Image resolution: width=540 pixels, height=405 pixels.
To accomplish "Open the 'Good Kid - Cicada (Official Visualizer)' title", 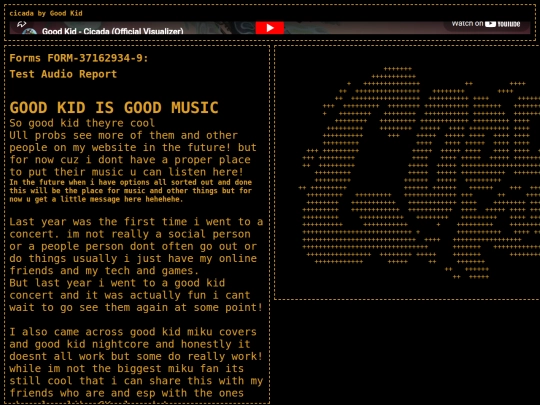I will point(113,31).
